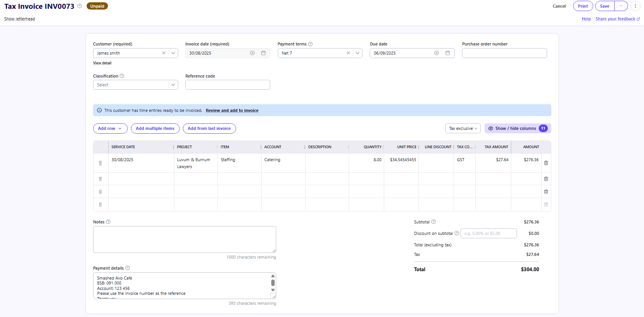Image resolution: width=644 pixels, height=317 pixels.
Task: Click the $34.54545455 unit price cell
Action: 401,163
